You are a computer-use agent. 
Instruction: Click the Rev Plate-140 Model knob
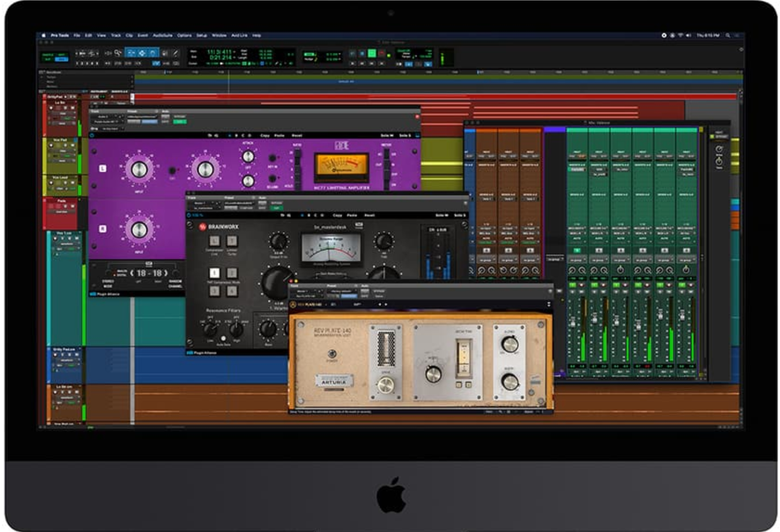tap(434, 373)
